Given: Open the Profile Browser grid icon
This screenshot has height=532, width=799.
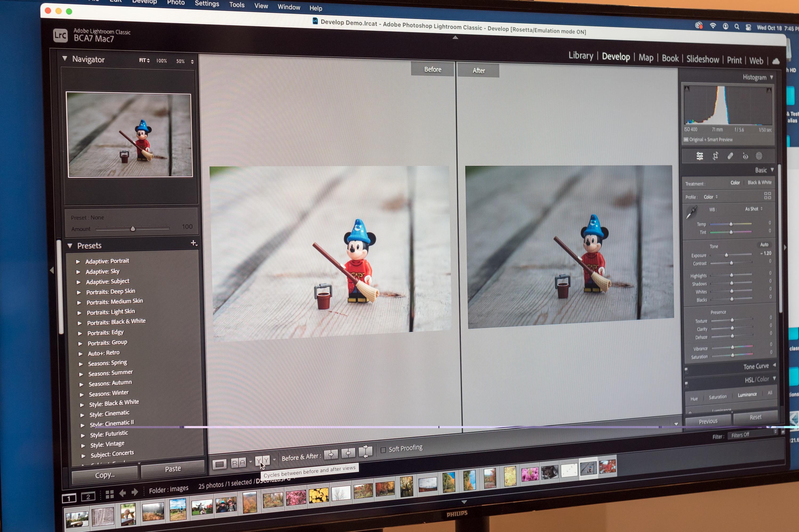Looking at the screenshot, I should point(768,196).
